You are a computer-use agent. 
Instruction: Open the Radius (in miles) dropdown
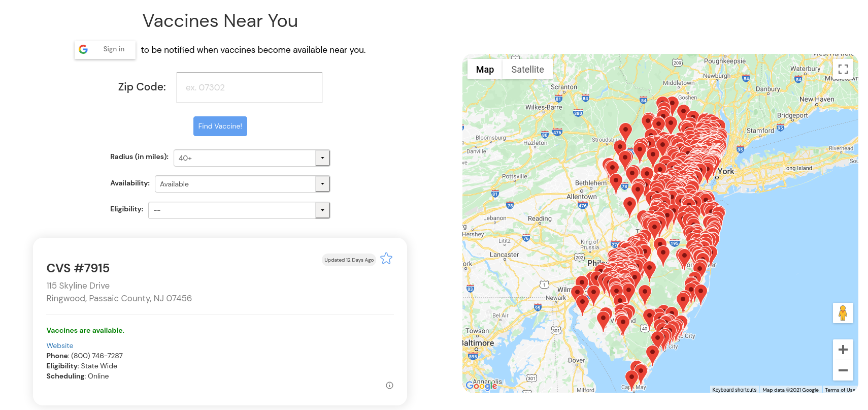[x=252, y=158]
